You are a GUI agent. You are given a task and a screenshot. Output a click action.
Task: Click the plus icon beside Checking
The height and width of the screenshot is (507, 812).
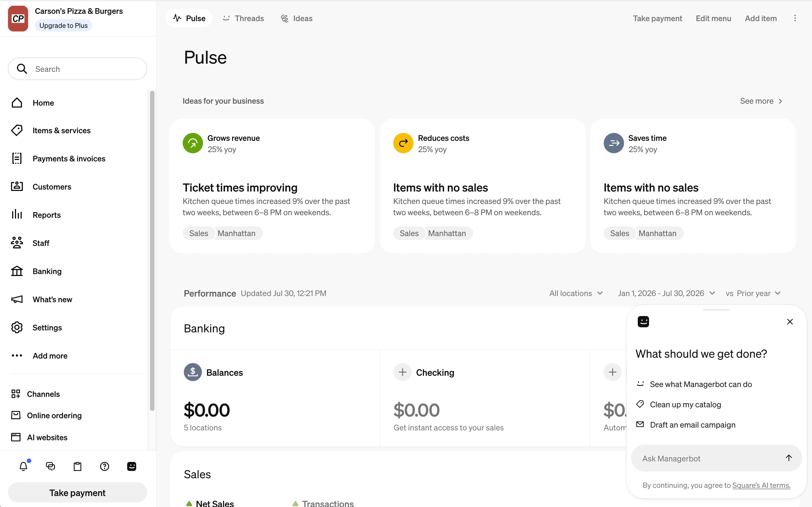click(402, 372)
